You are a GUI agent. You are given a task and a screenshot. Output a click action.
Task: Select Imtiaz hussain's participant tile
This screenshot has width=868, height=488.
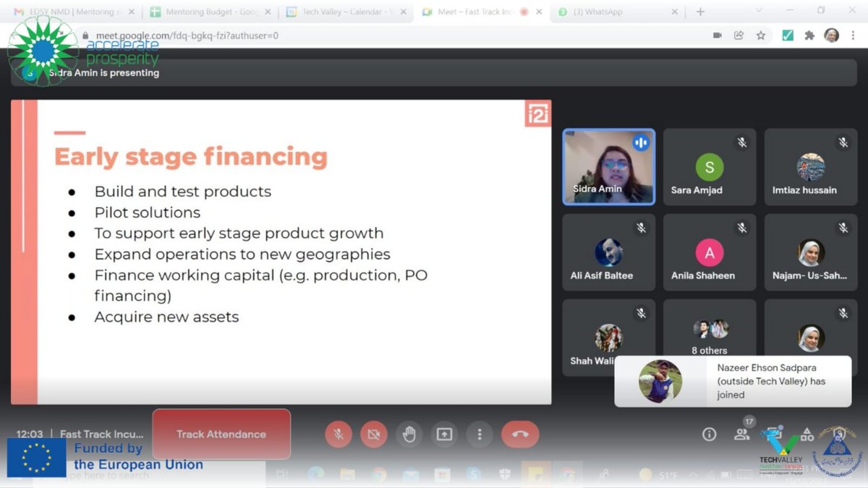pyautogui.click(x=811, y=167)
